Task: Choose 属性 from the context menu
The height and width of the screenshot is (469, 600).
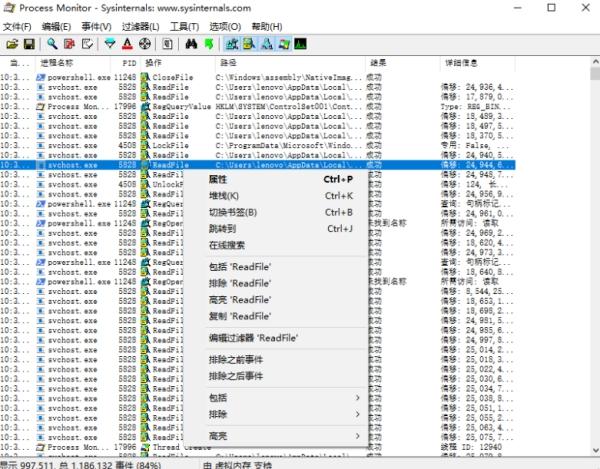Action: click(276, 179)
